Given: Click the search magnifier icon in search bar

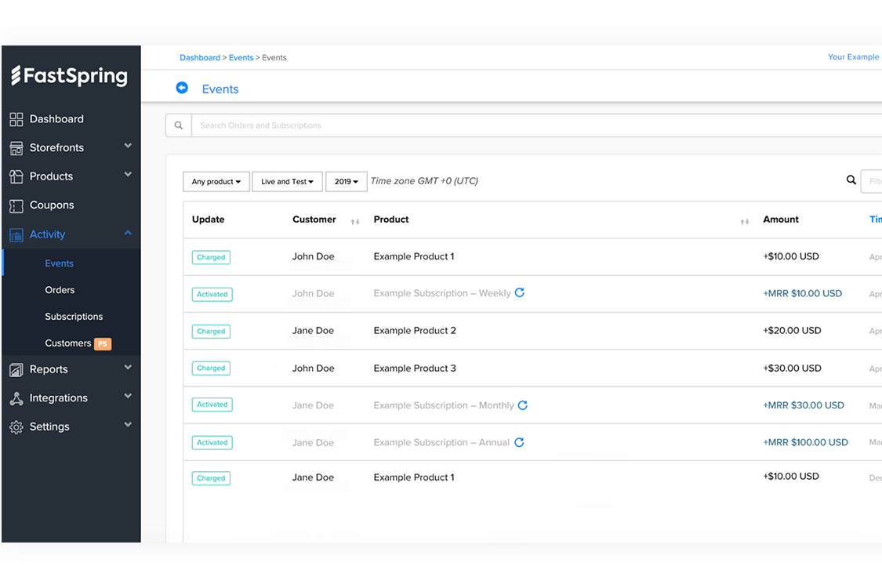Looking at the screenshot, I should tap(179, 125).
